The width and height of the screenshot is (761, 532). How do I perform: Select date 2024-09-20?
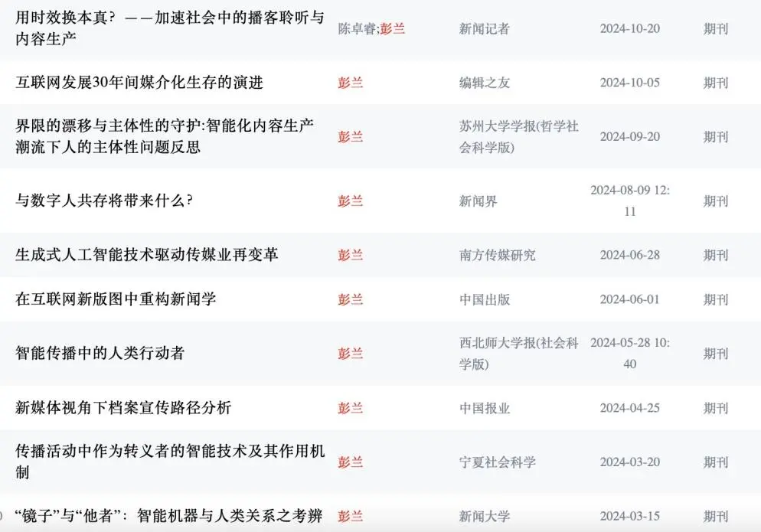(x=630, y=137)
